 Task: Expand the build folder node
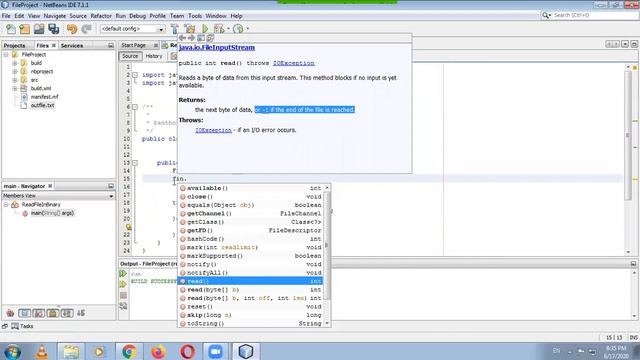[15, 63]
